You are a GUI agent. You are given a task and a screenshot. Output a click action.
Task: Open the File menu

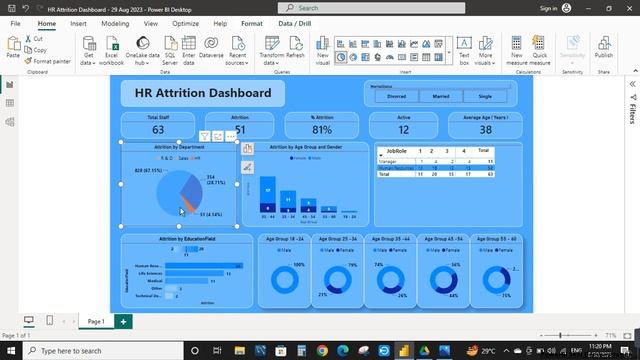(16, 24)
